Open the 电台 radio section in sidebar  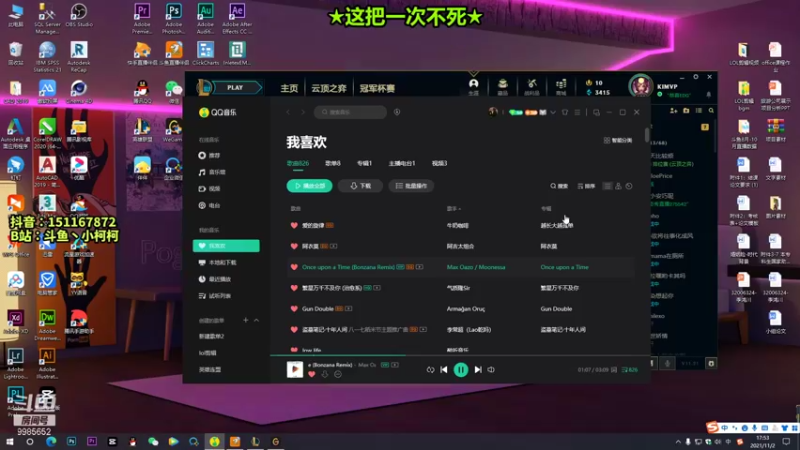210,205
